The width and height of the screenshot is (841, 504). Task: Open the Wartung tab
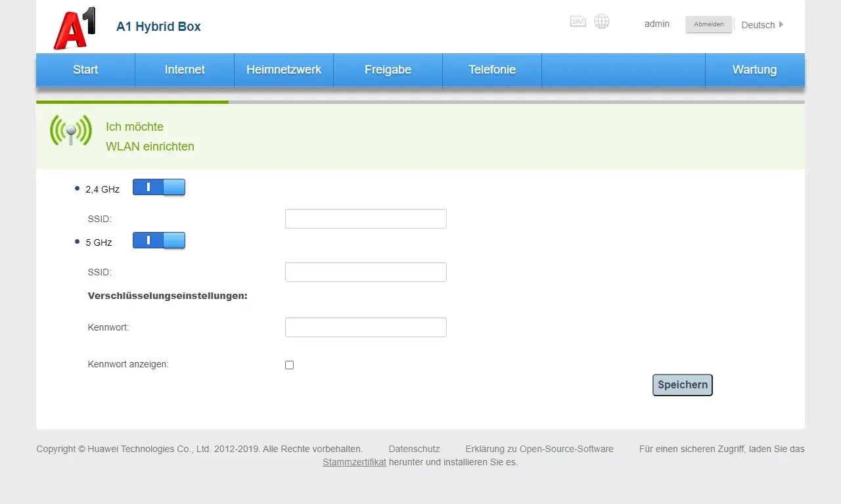pyautogui.click(x=754, y=70)
